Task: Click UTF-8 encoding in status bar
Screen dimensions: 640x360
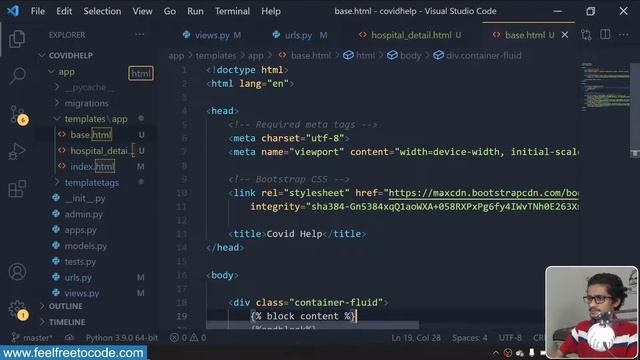Action: point(510,338)
